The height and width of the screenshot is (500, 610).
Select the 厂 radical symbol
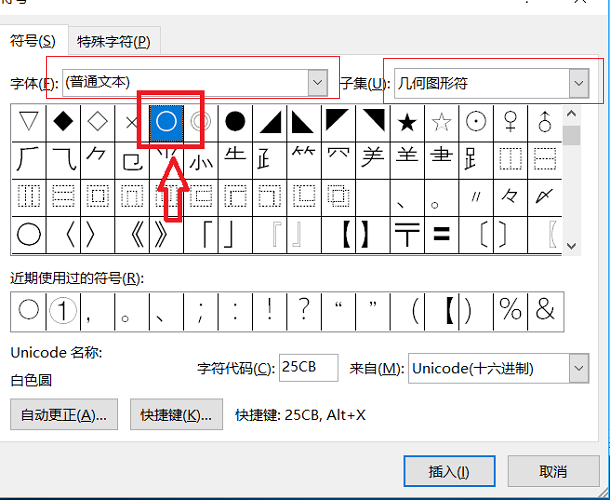point(29,160)
